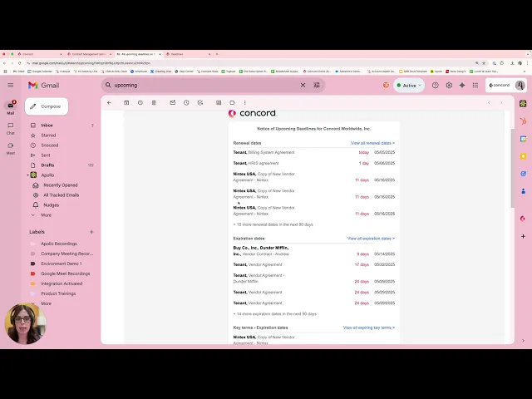Add to Tasks icon in email toolbar
The image size is (532, 399).
coord(200,103)
